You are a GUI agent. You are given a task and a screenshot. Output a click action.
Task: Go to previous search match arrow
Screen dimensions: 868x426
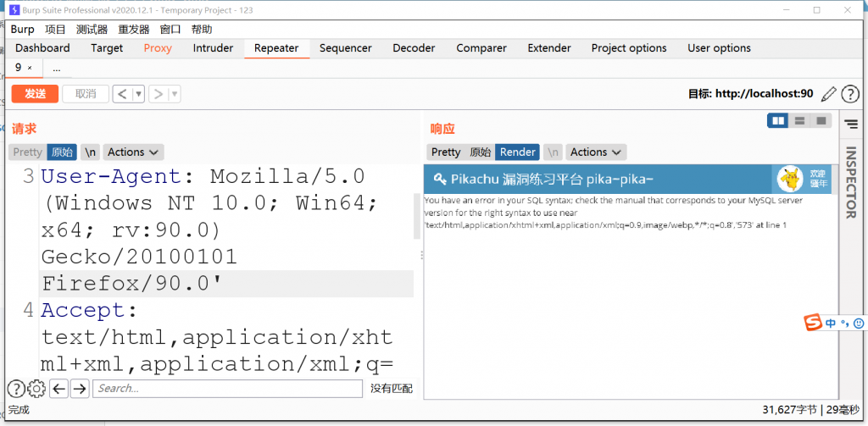click(58, 389)
